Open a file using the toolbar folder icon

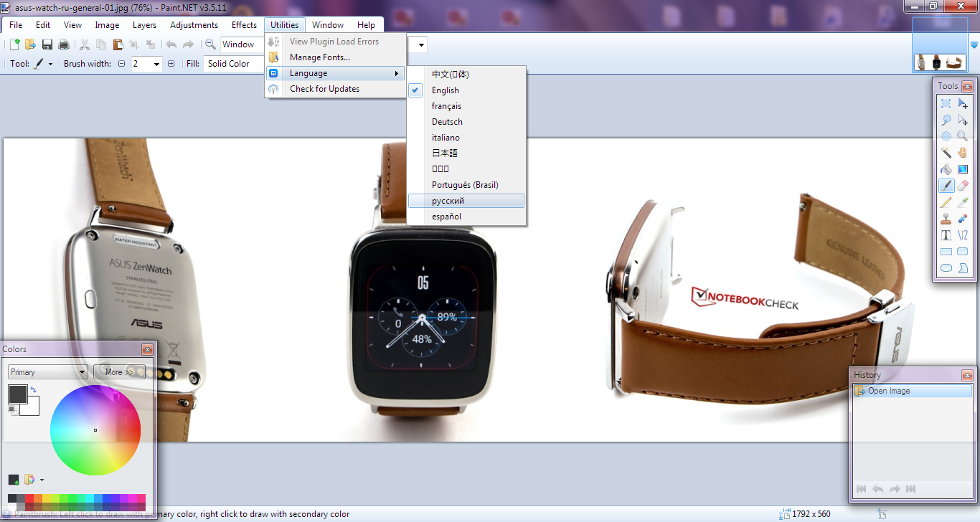(30, 44)
